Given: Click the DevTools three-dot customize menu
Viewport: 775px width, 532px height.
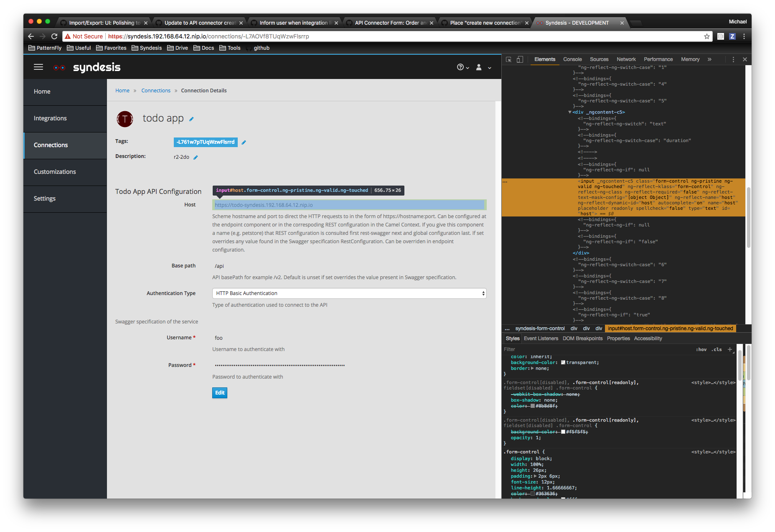Looking at the screenshot, I should pyautogui.click(x=733, y=59).
